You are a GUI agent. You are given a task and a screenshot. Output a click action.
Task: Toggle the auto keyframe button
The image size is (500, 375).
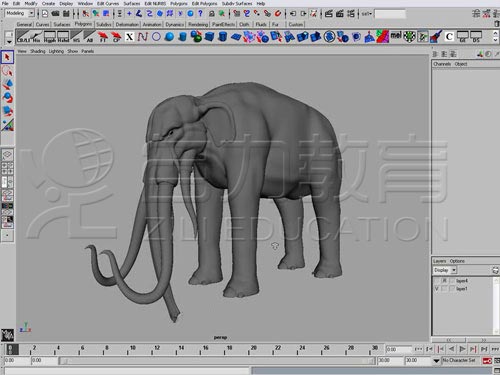click(x=487, y=360)
